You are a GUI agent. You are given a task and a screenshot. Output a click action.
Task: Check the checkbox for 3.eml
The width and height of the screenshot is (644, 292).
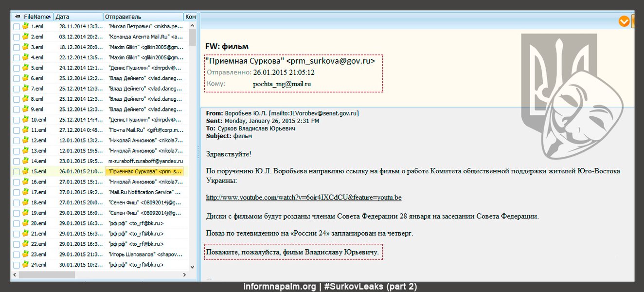pos(17,47)
